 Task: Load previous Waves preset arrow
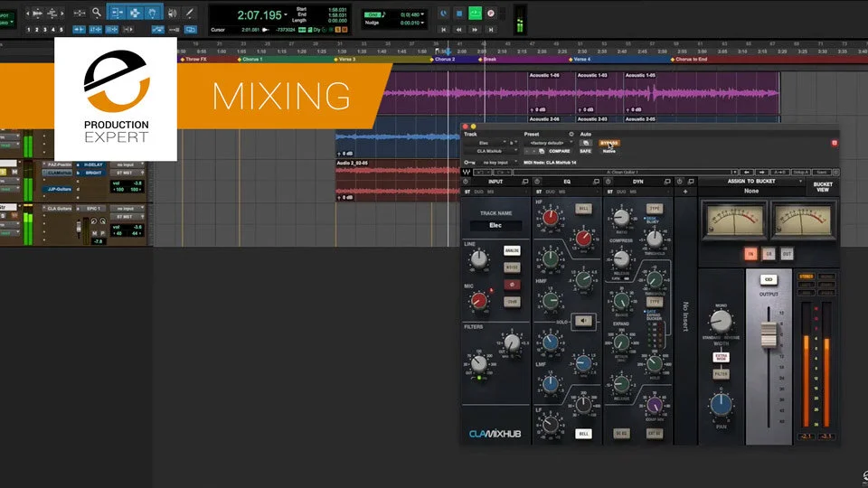pos(747,172)
